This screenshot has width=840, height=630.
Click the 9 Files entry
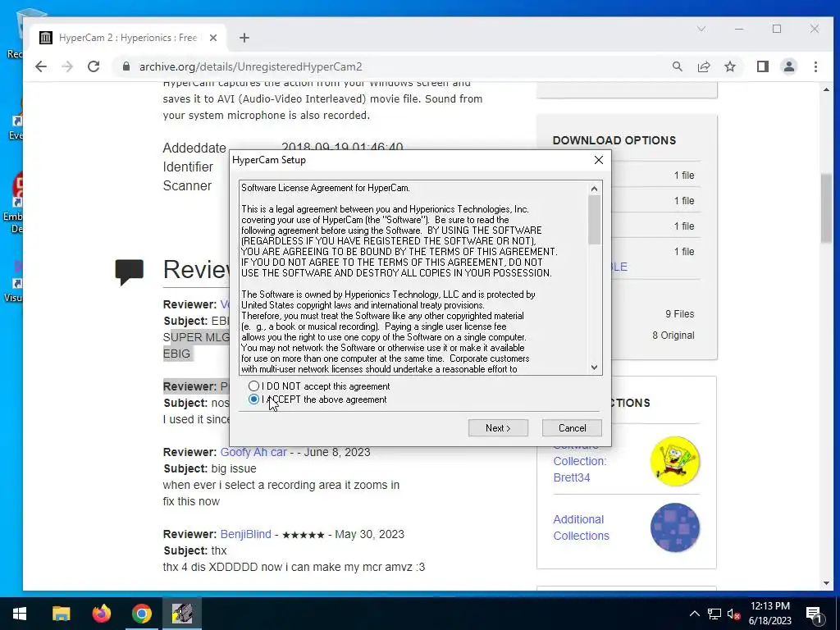tap(679, 314)
